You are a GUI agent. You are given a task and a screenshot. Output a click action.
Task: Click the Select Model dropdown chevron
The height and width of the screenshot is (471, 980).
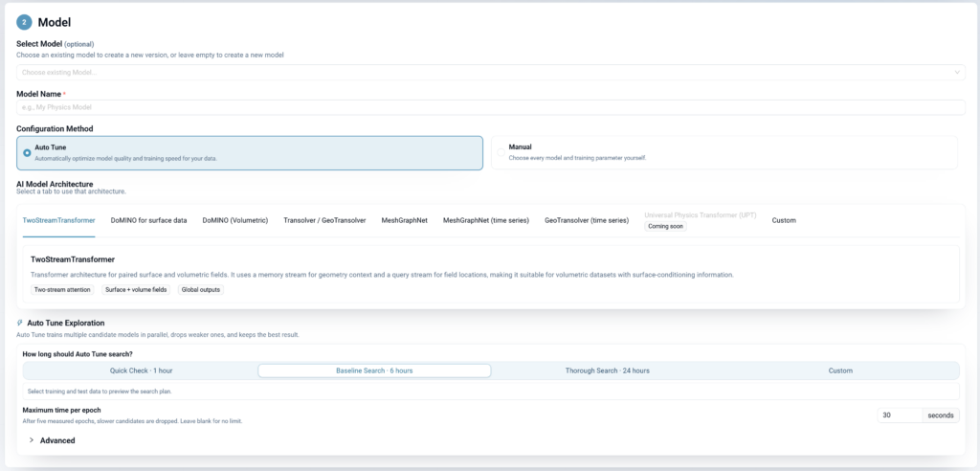957,73
